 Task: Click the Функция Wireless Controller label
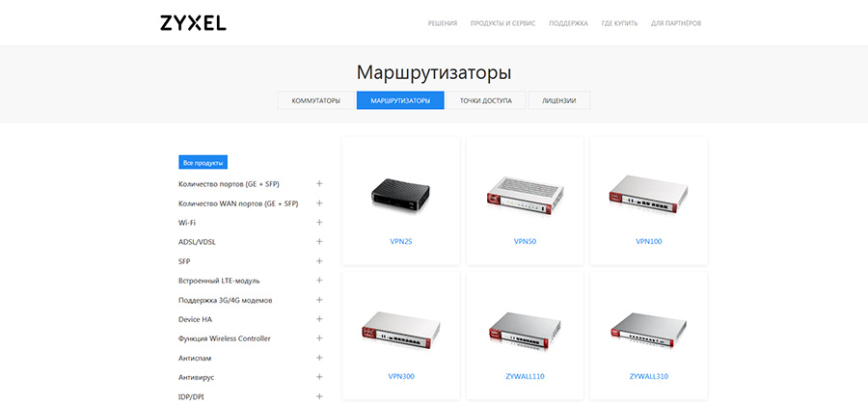click(224, 338)
